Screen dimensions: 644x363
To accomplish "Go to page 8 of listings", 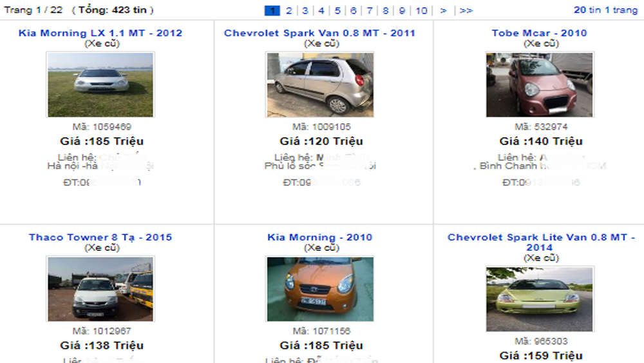I will point(386,11).
